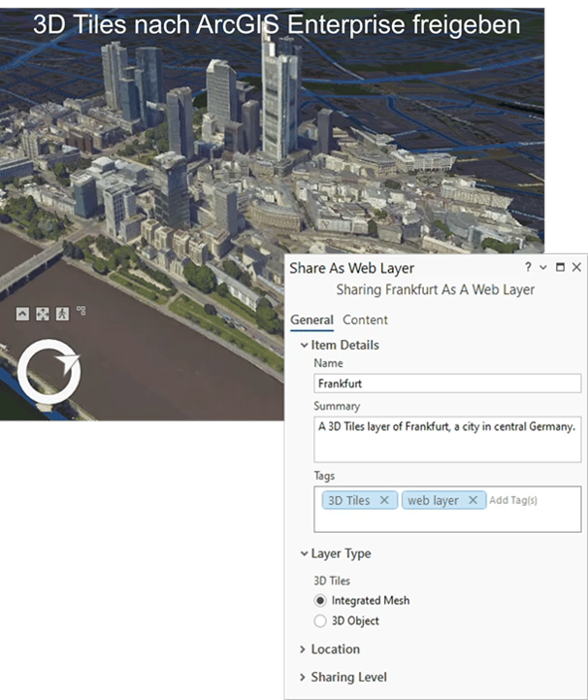Collapse the Layer Type section
This screenshot has width=588, height=700.
coord(304,553)
